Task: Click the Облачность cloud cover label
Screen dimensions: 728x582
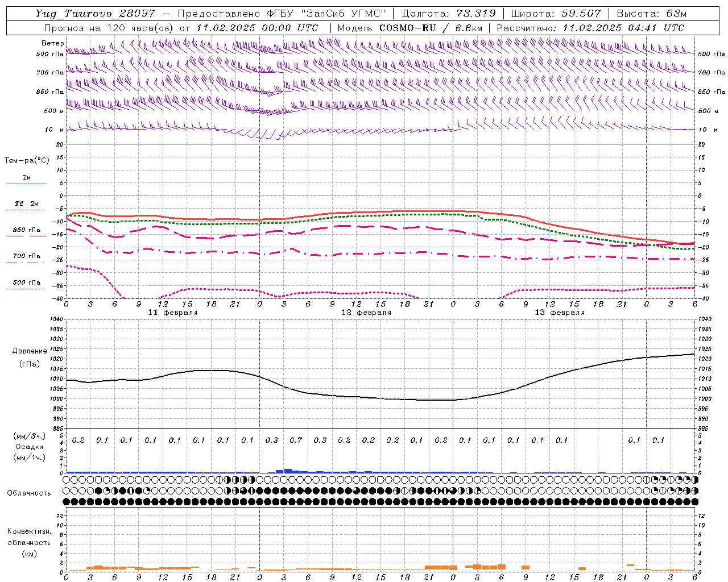Action: coord(29,493)
